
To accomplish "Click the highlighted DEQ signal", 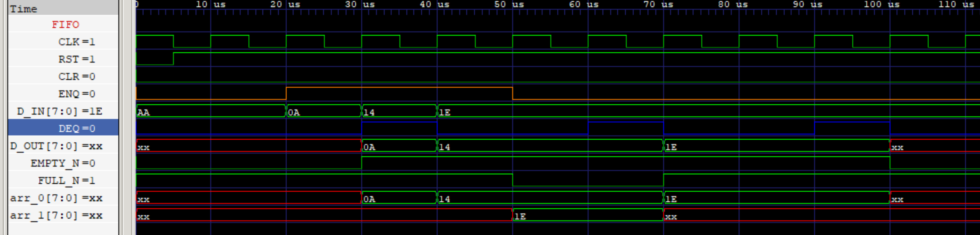I will (76, 128).
